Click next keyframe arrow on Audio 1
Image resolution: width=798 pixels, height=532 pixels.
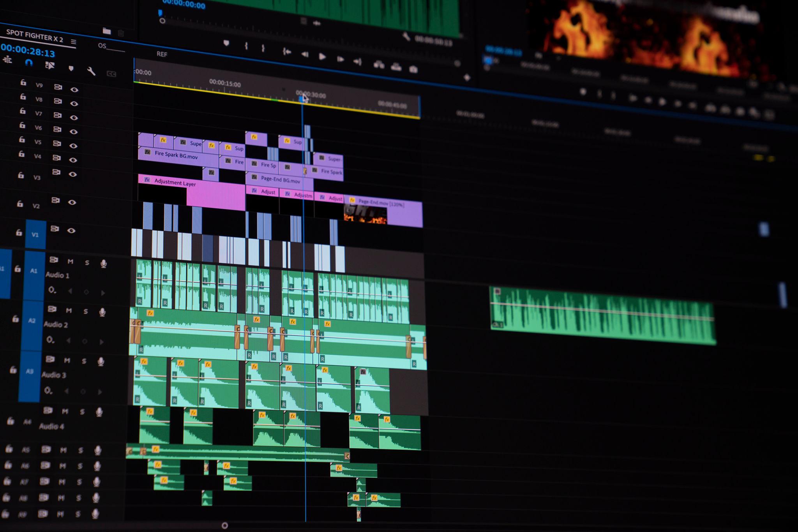click(103, 292)
